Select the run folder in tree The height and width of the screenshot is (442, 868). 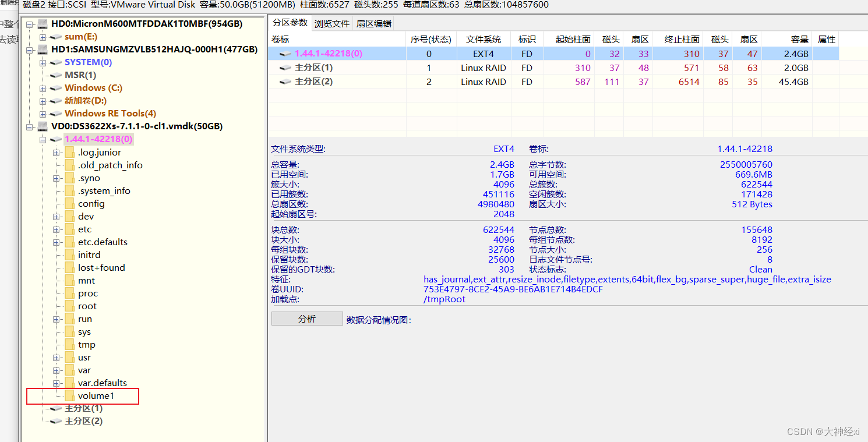[85, 319]
